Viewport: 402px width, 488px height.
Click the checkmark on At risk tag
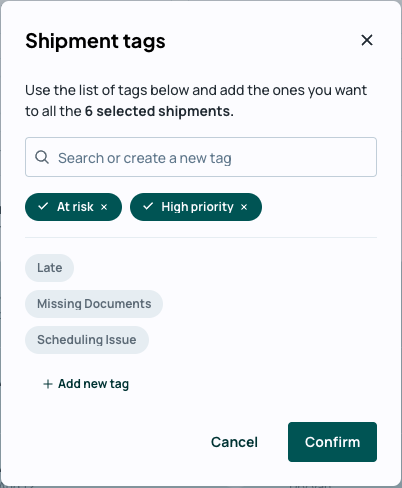click(x=43, y=206)
